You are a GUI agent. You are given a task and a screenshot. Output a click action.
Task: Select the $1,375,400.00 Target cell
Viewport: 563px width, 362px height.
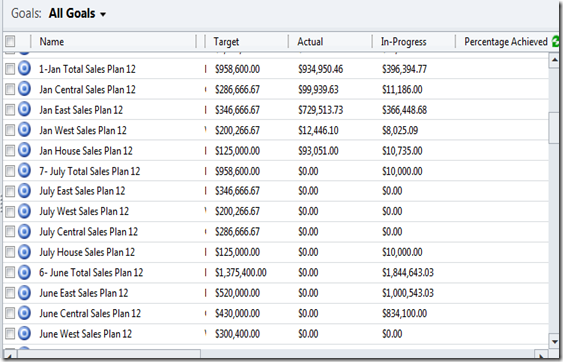pyautogui.click(x=241, y=273)
